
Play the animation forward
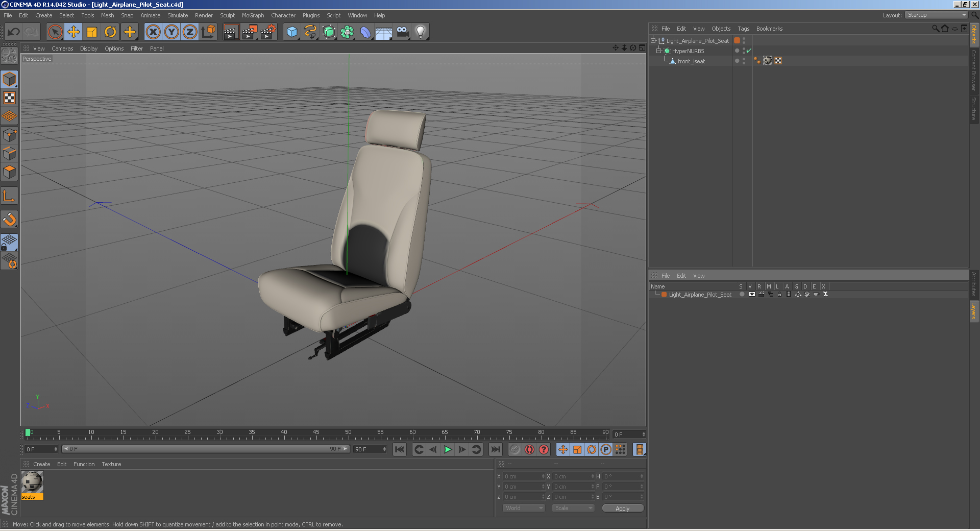(x=448, y=449)
